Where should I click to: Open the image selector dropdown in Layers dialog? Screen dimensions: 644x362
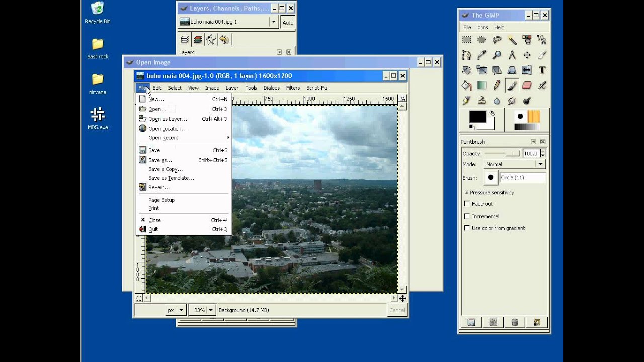coord(228,22)
